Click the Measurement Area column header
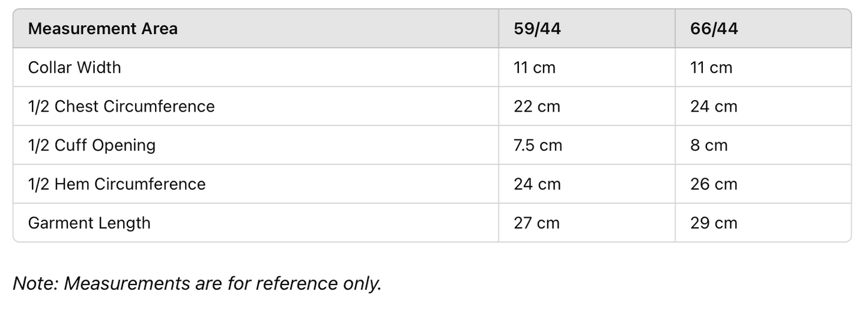Screen dimensions: 868x318 (x=103, y=29)
